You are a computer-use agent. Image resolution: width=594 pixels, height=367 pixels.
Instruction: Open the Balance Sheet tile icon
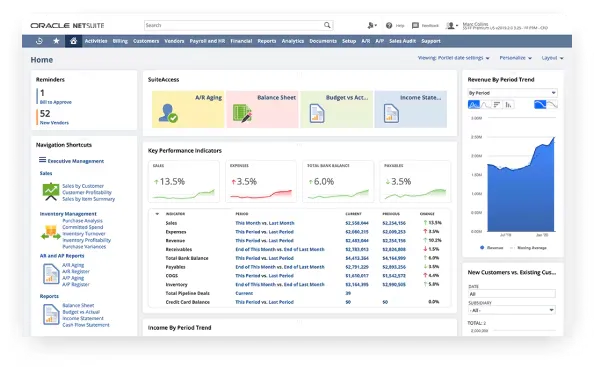(242, 113)
